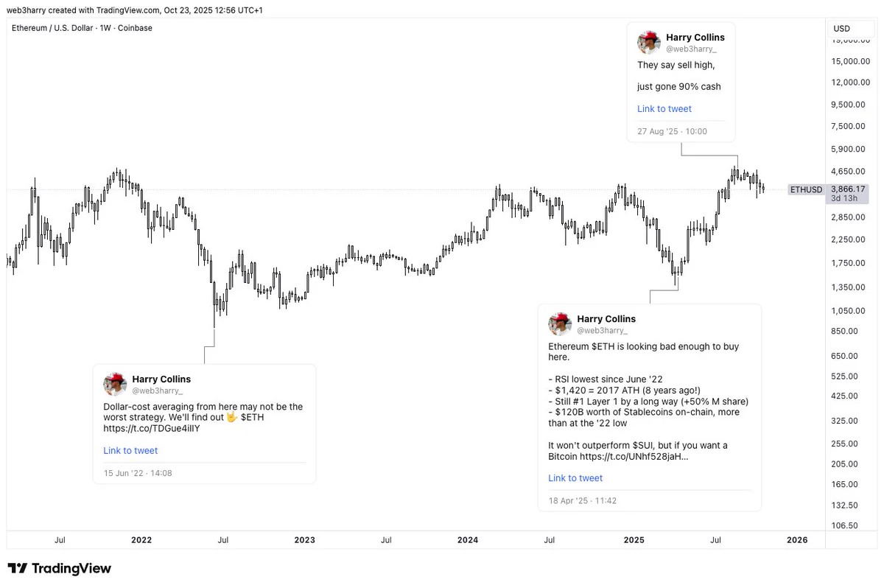
Task: Click the TradingView logo at bottom left
Action: pyautogui.click(x=60, y=568)
